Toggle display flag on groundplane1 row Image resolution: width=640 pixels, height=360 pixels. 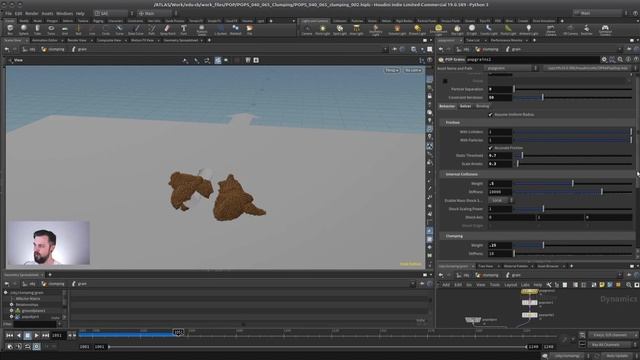tap(11, 311)
